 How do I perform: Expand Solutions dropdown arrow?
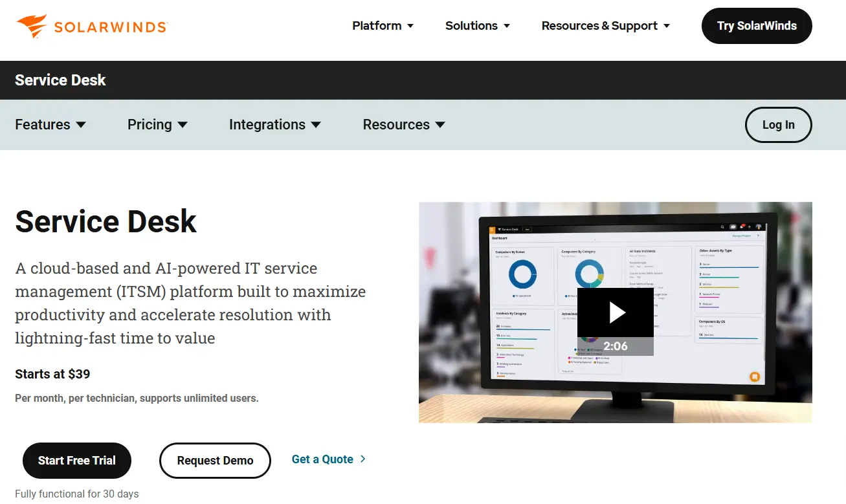[507, 26]
